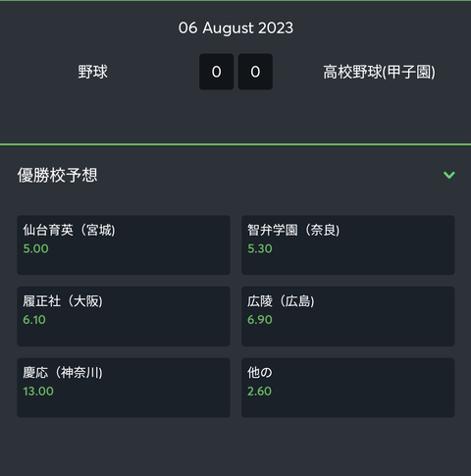The height and width of the screenshot is (476, 471).
Task: Click the match header banner area
Action: 235,73
